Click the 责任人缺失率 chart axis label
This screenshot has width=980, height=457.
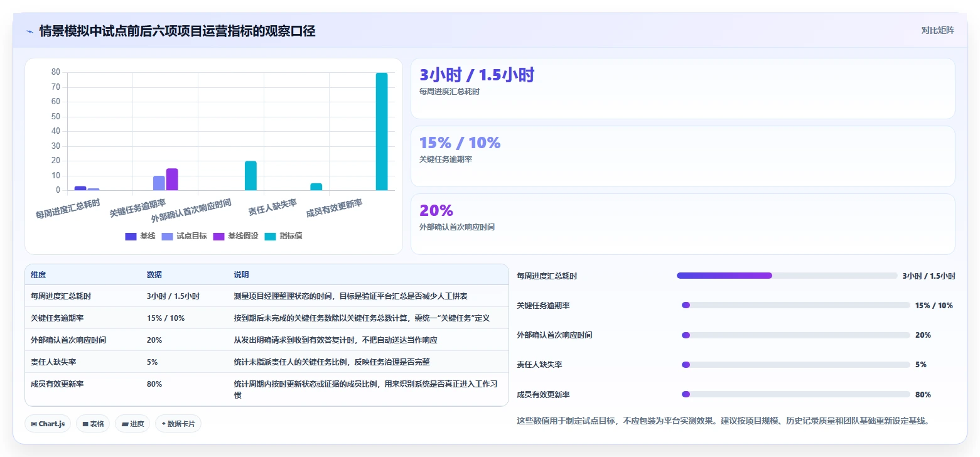[x=272, y=207]
